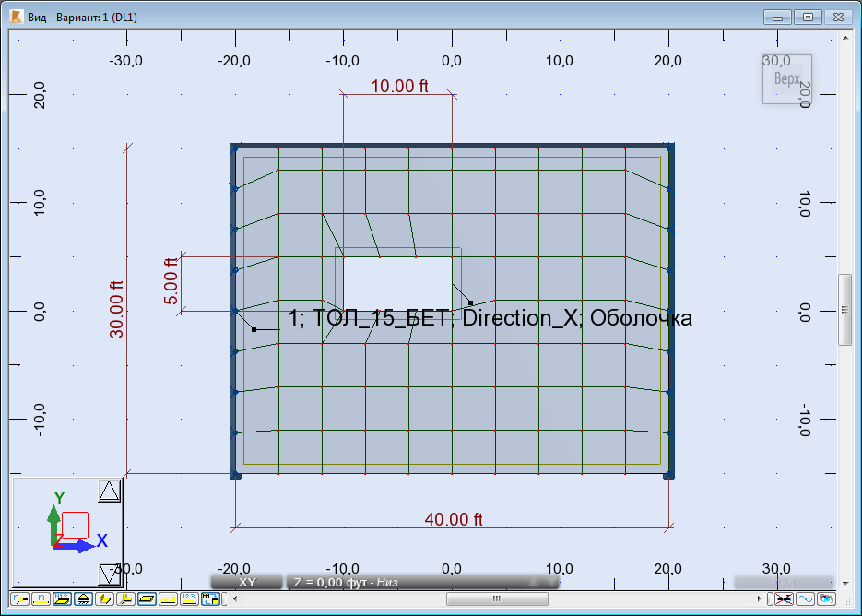
Task: Click the horizontal scrollbar thumb
Action: pyautogui.click(x=497, y=598)
